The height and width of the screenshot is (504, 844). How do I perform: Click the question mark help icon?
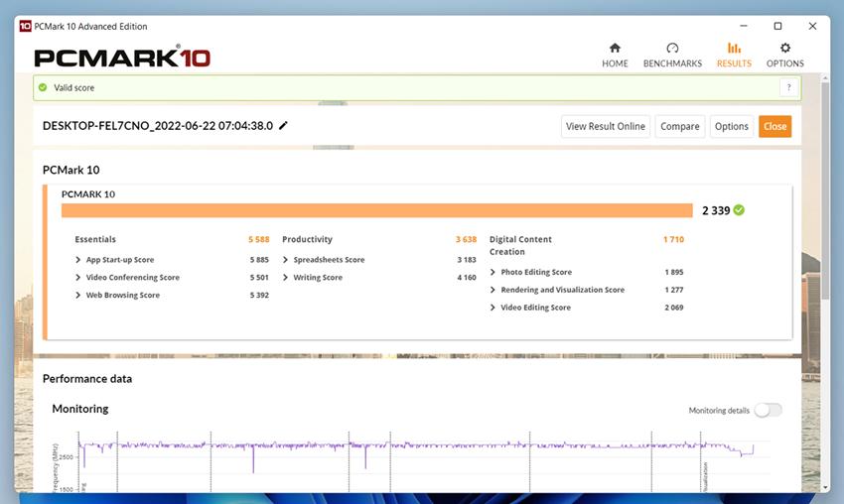click(788, 87)
